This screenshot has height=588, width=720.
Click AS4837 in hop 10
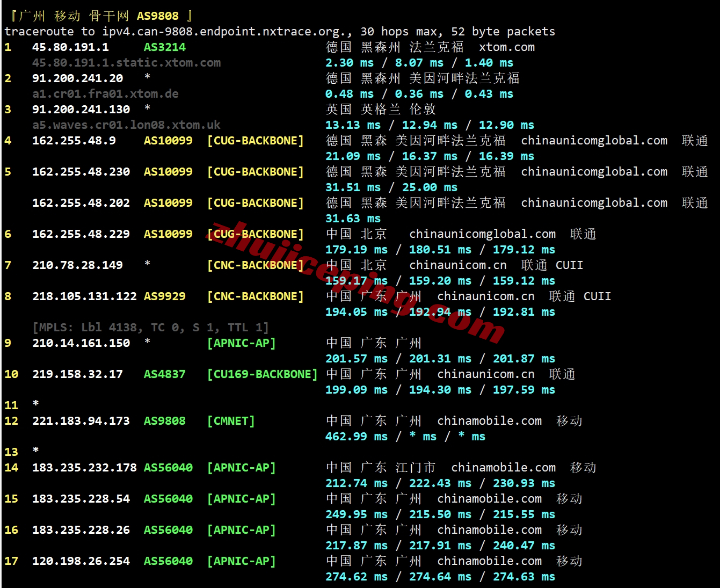(165, 374)
